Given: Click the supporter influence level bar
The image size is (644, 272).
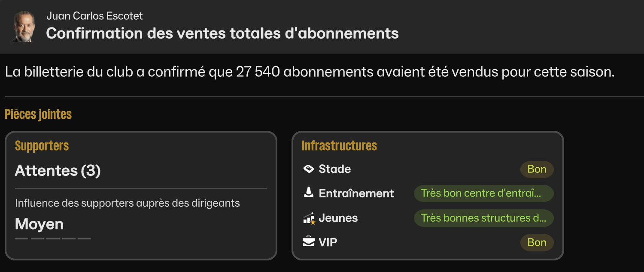Looking at the screenshot, I should (53, 239).
